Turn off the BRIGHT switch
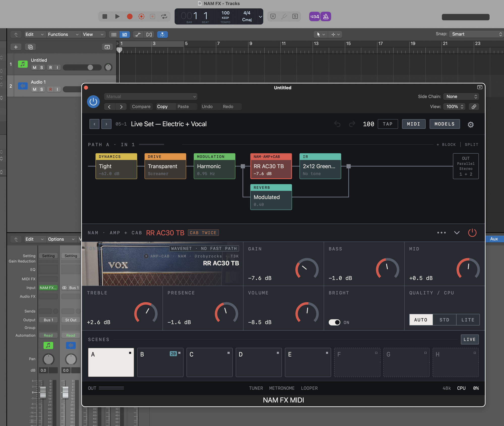This screenshot has width=504, height=426. [334, 322]
